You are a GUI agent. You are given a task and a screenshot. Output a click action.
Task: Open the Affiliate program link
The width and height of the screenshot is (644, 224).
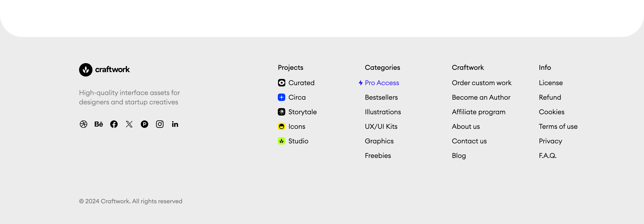click(478, 112)
